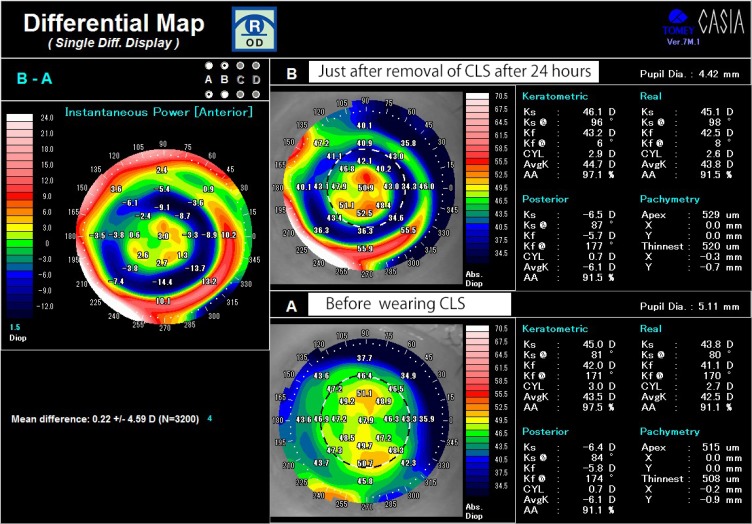Click the B - A difference label
The width and height of the screenshot is (752, 524).
[35, 79]
